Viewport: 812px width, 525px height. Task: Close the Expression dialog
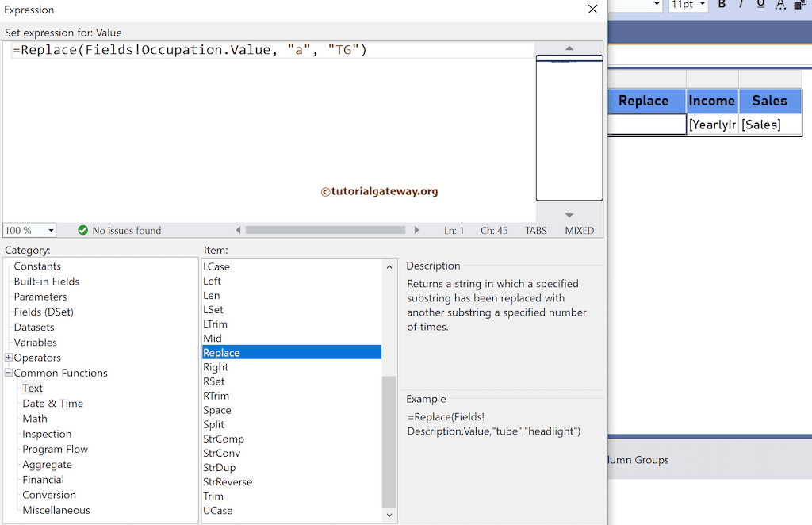point(592,10)
